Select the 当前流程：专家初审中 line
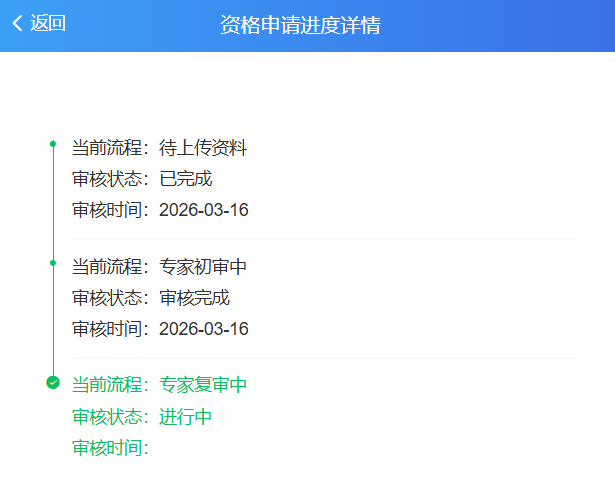Image resolution: width=615 pixels, height=485 pixels. point(159,267)
